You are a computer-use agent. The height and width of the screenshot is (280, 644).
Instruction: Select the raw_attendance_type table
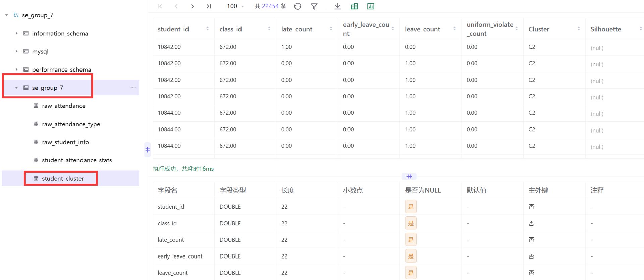pyautogui.click(x=71, y=124)
